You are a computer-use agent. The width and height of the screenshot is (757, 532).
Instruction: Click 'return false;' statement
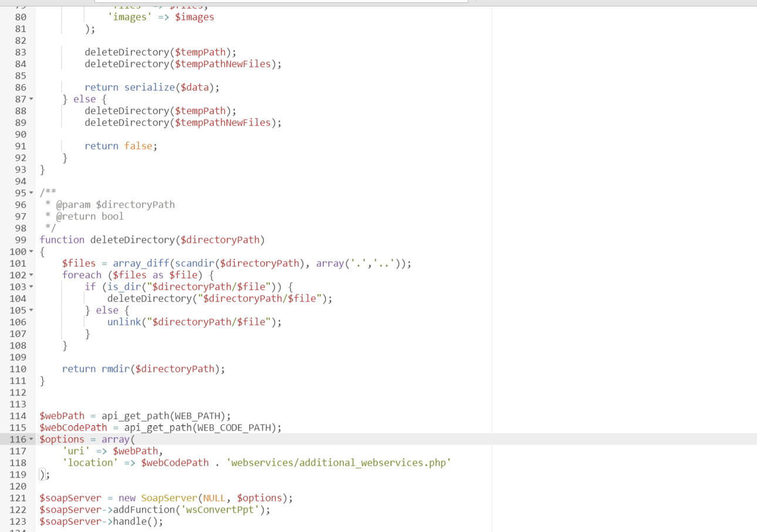(121, 146)
